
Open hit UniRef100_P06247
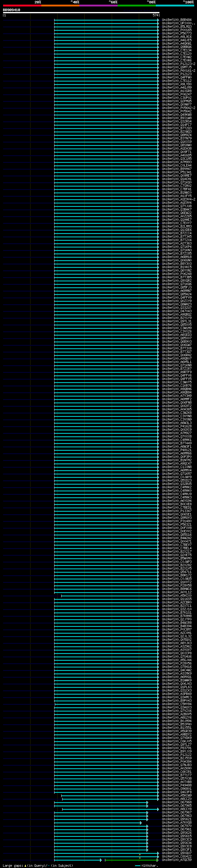(177, 94)
